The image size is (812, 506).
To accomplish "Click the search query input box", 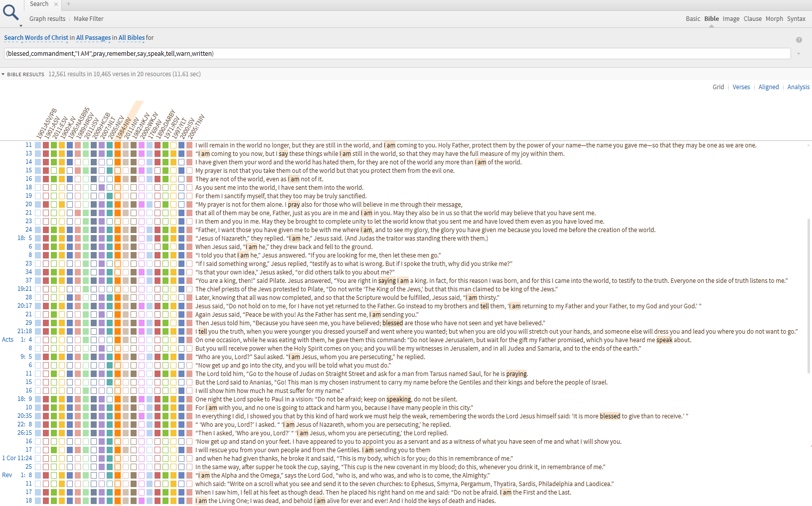I will click(397, 54).
